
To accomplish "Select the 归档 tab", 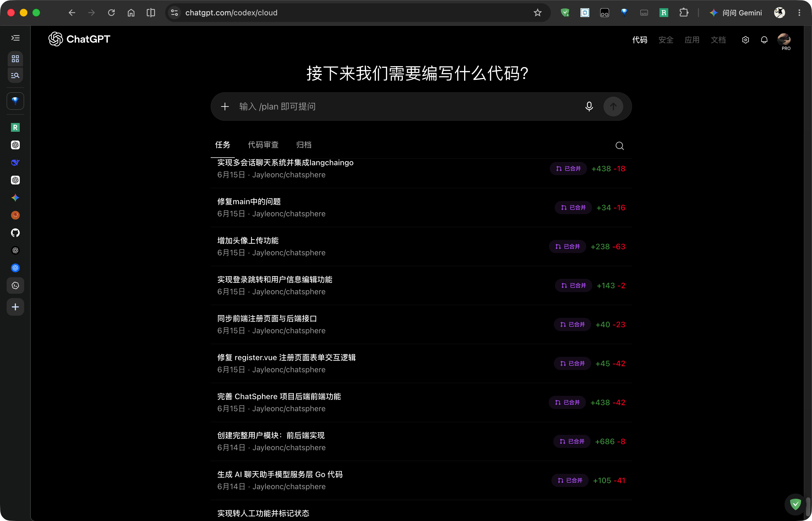I will tap(304, 145).
